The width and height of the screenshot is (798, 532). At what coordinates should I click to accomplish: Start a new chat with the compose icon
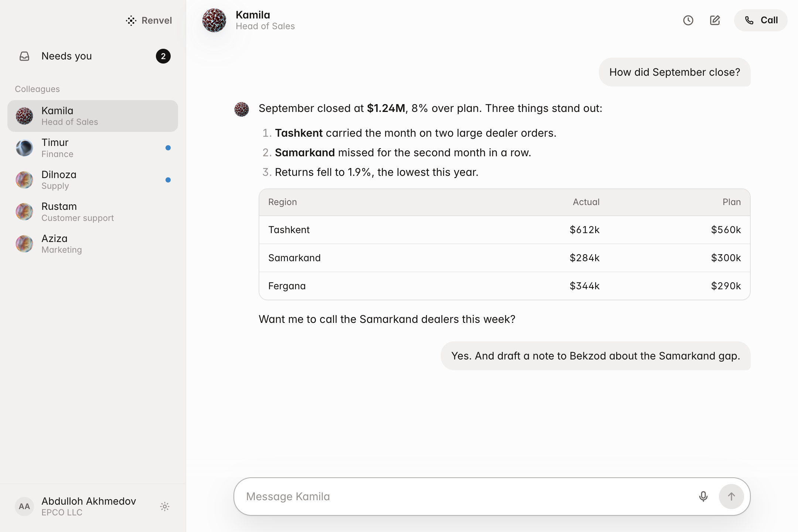[715, 20]
